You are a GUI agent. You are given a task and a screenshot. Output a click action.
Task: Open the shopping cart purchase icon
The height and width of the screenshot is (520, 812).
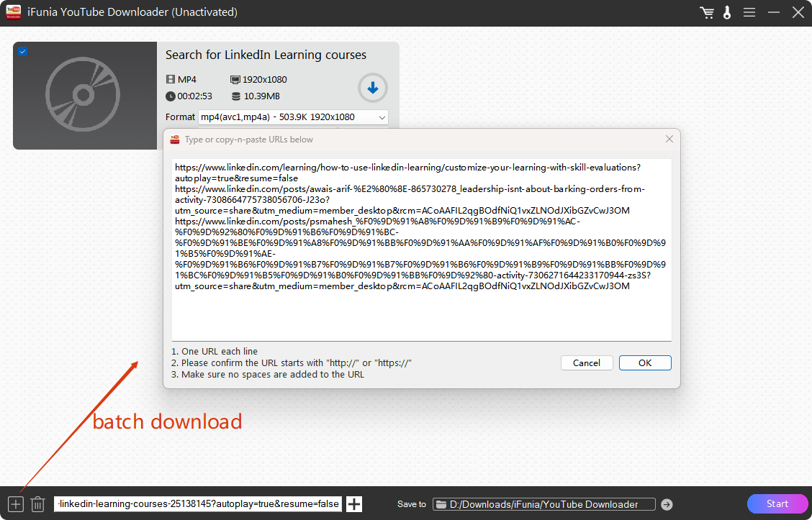click(x=707, y=12)
